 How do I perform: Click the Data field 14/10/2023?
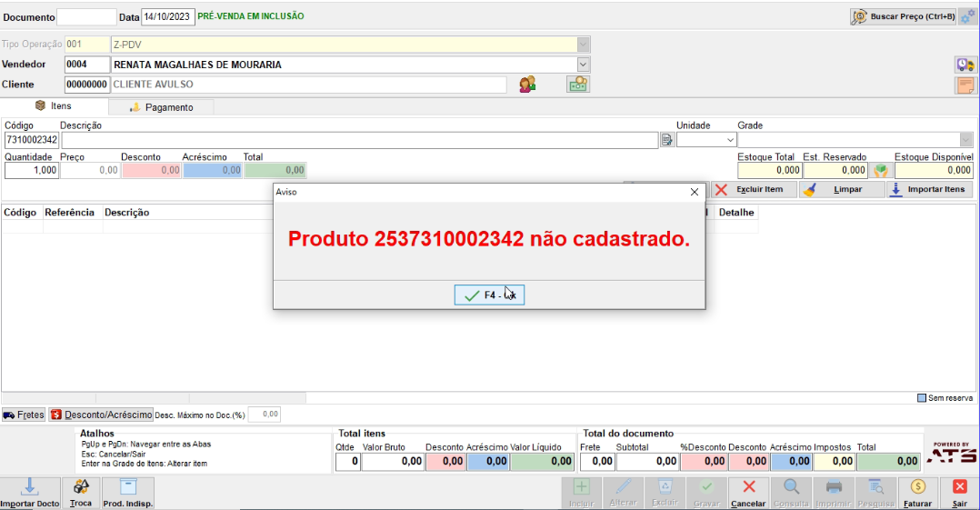tap(167, 17)
